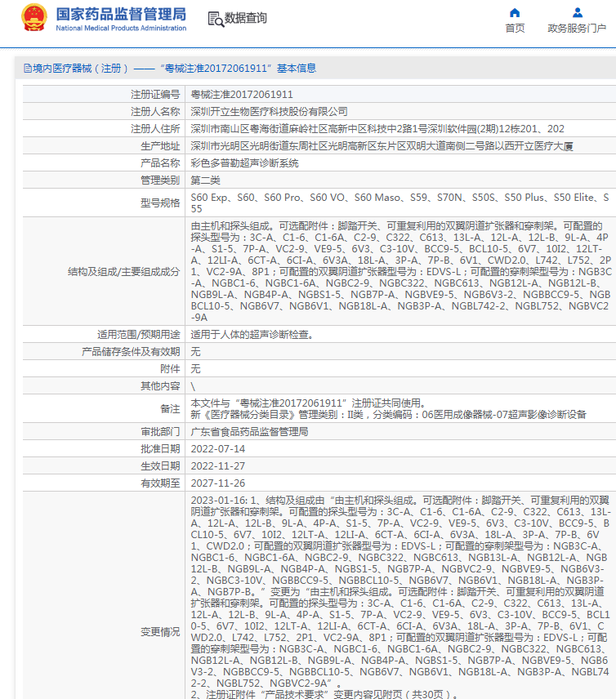Select the 产品储存条件及有效期 label
The height and width of the screenshot is (699, 616).
(x=131, y=352)
